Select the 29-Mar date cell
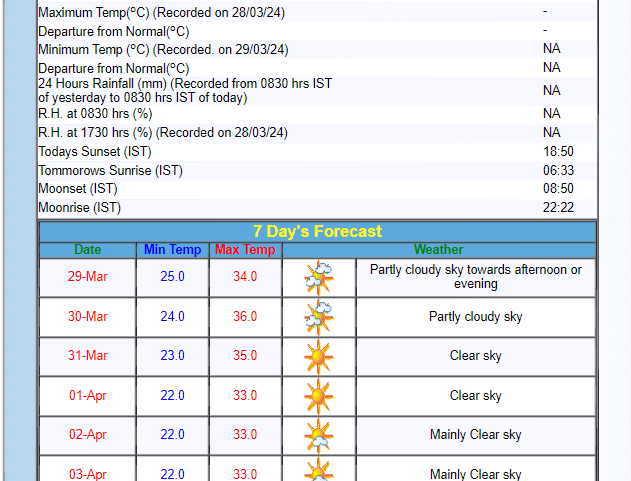This screenshot has height=481, width=631. (88, 277)
